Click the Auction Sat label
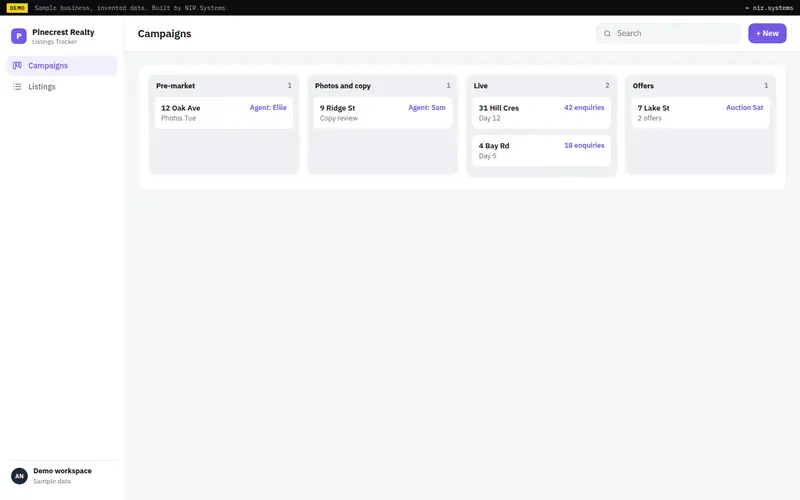The height and width of the screenshot is (500, 800). [744, 108]
